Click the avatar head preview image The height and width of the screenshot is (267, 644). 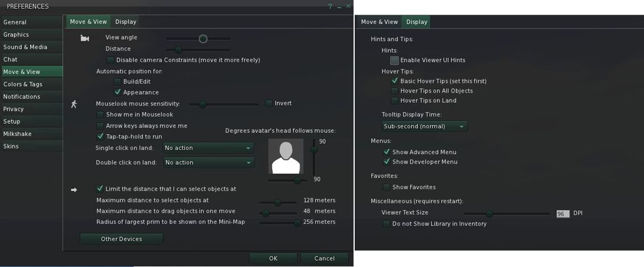pyautogui.click(x=285, y=157)
